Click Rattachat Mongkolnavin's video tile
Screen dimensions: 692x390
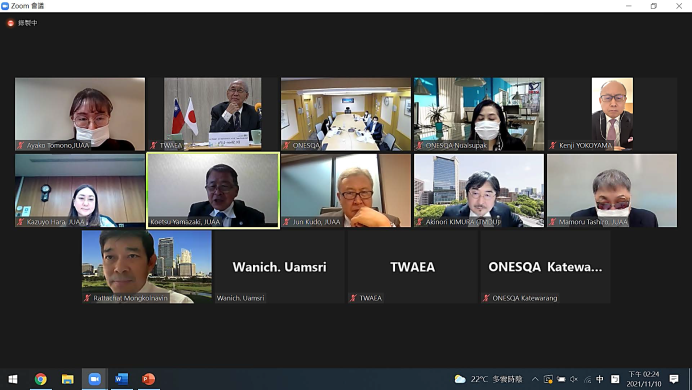click(x=147, y=266)
